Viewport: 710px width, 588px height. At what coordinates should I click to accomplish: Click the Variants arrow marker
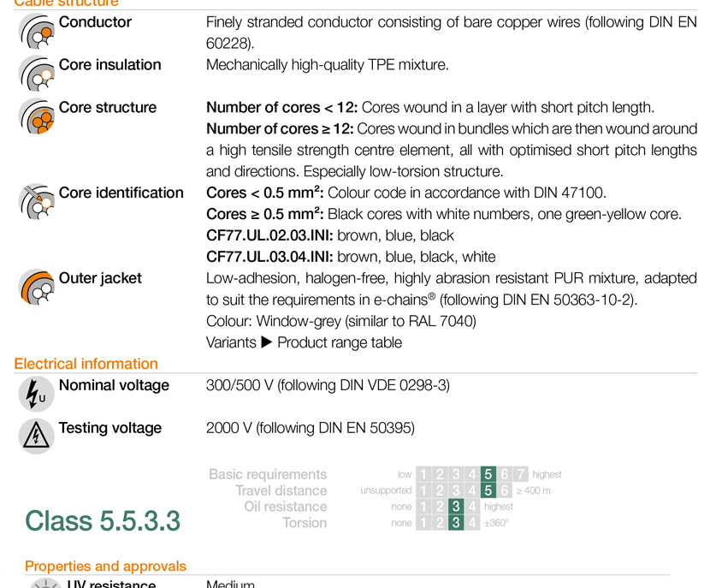pos(267,342)
